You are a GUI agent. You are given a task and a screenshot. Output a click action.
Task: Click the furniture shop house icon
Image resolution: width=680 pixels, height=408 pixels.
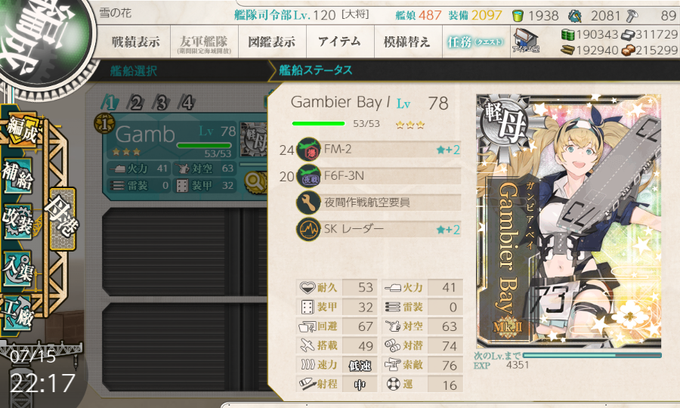(525, 42)
